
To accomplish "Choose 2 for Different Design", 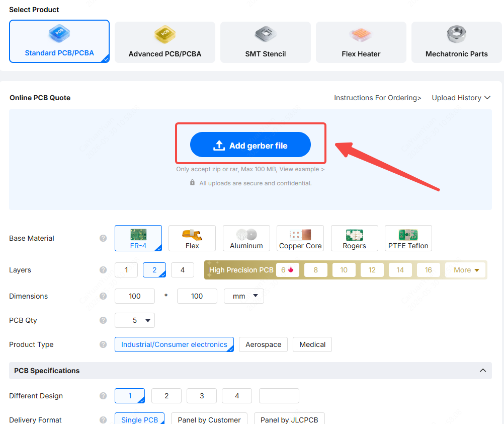I will point(166,396).
